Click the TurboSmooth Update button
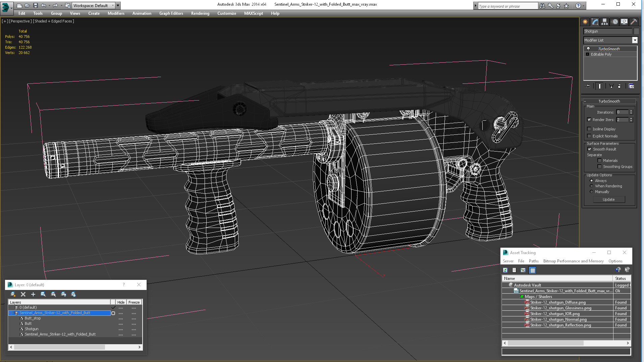This screenshot has width=644, height=362. tap(609, 199)
